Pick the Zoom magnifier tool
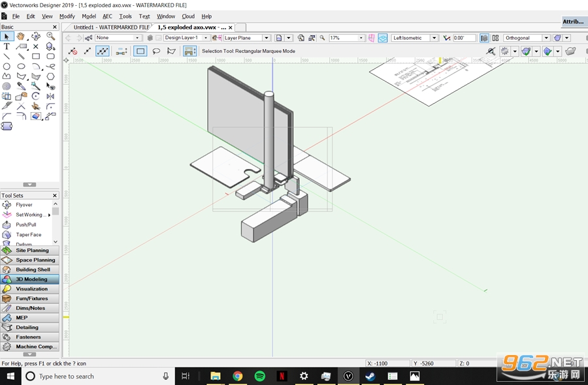 50,37
